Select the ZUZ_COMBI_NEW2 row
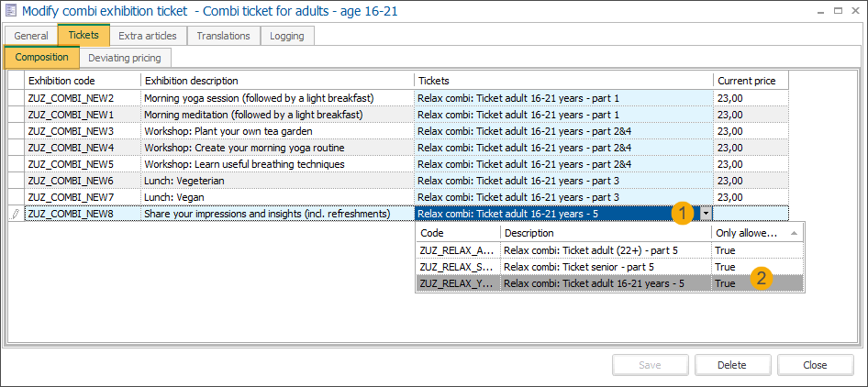This screenshot has height=387, width=868. point(83,98)
